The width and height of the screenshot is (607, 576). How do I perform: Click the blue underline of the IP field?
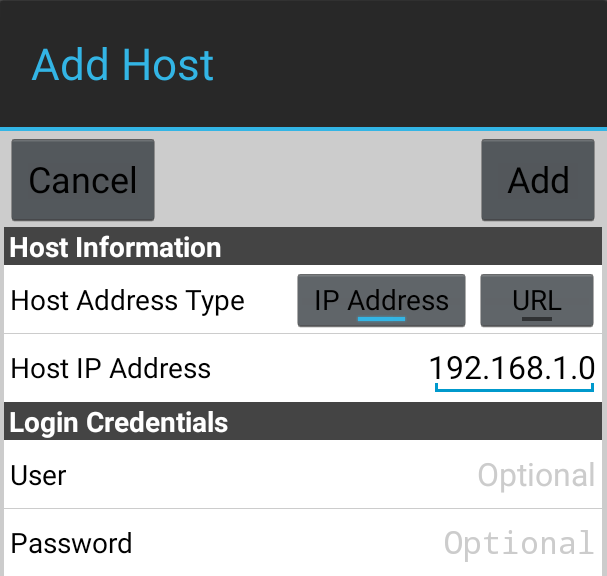514,389
